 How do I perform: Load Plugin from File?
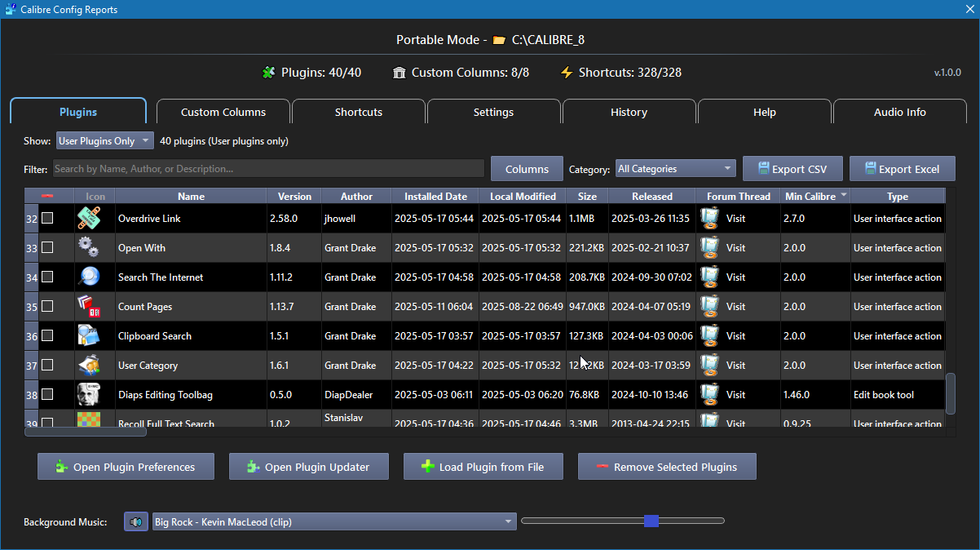click(483, 467)
